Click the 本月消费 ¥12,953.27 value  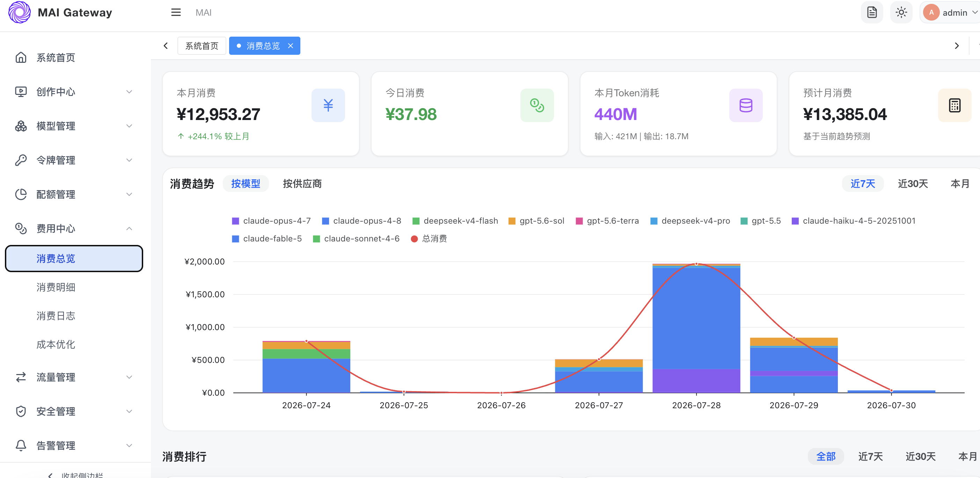tap(218, 114)
